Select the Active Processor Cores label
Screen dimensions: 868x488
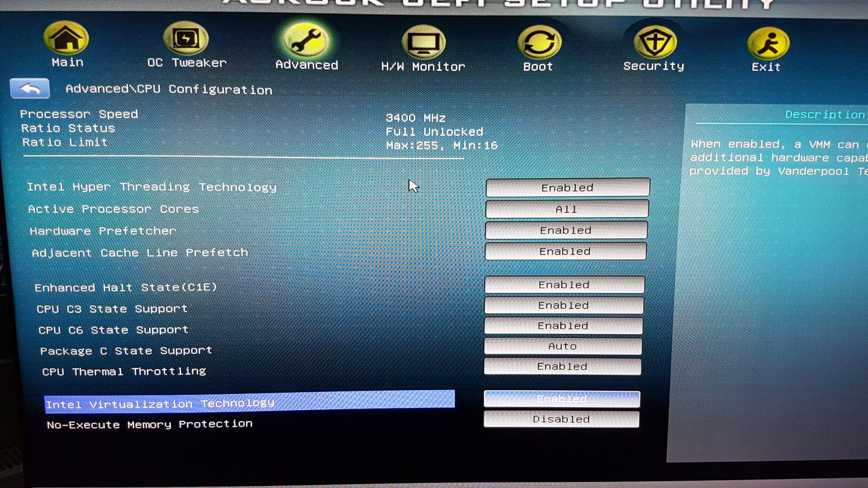coord(113,209)
